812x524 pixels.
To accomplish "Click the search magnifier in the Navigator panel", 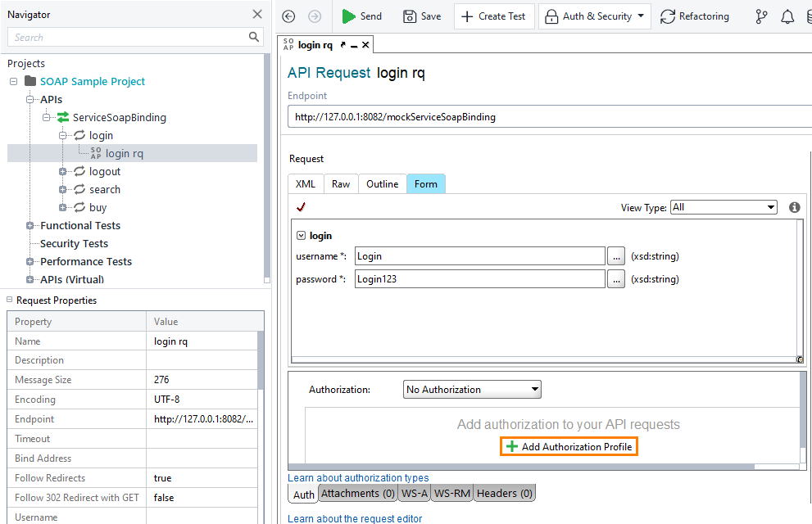I will pyautogui.click(x=252, y=37).
